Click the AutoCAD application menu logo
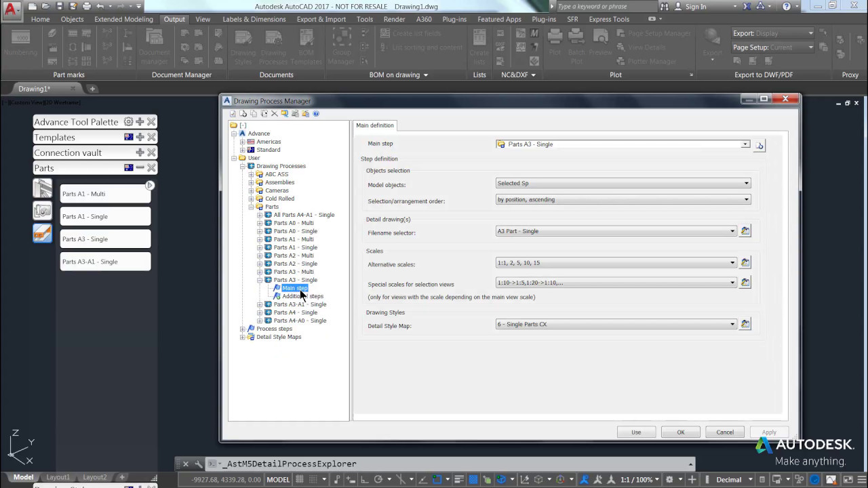Viewport: 868px width, 488px height. [x=10, y=9]
